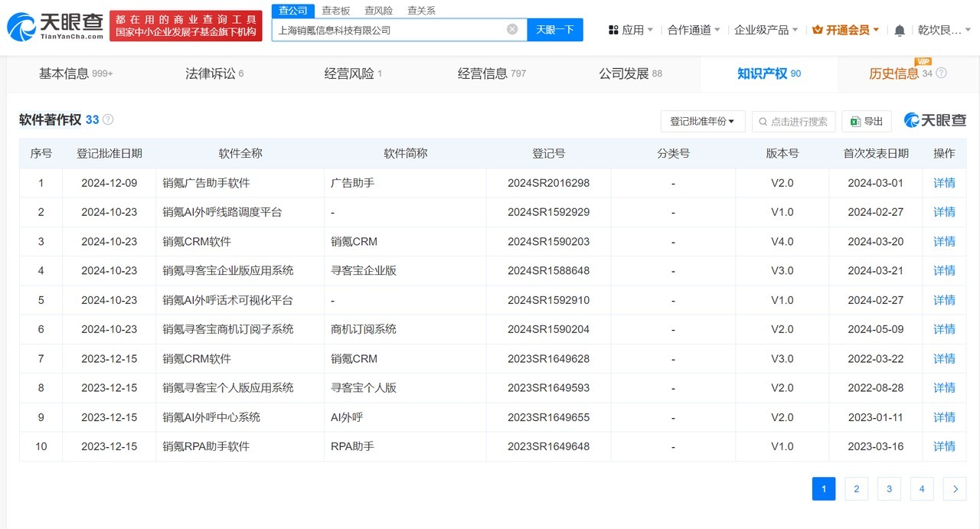Click the 天眼一下 search button
Image resolution: width=980 pixels, height=529 pixels.
(555, 28)
